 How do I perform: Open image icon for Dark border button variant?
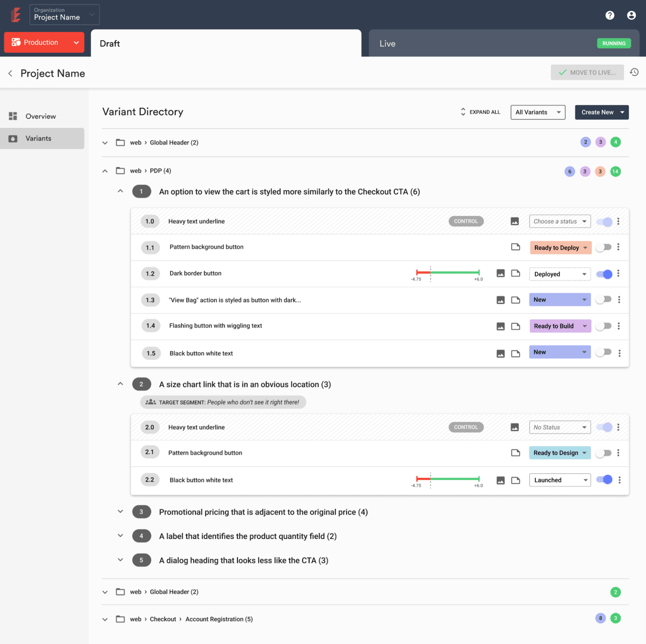point(501,273)
